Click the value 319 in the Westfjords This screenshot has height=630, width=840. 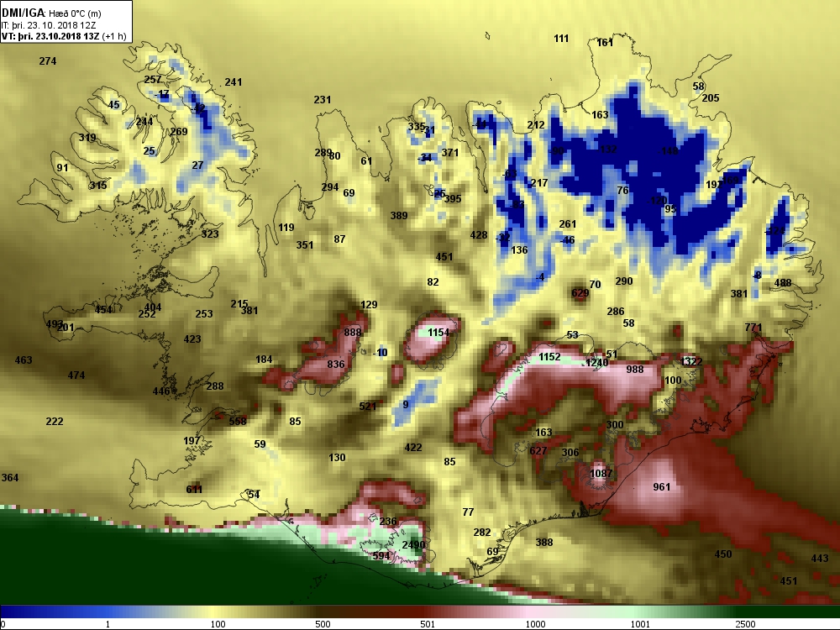[88, 138]
